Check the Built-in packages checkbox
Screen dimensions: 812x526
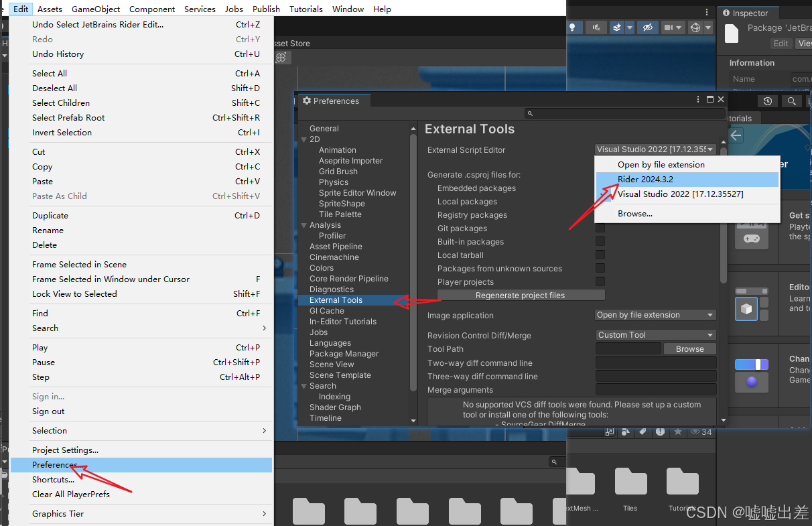point(600,242)
